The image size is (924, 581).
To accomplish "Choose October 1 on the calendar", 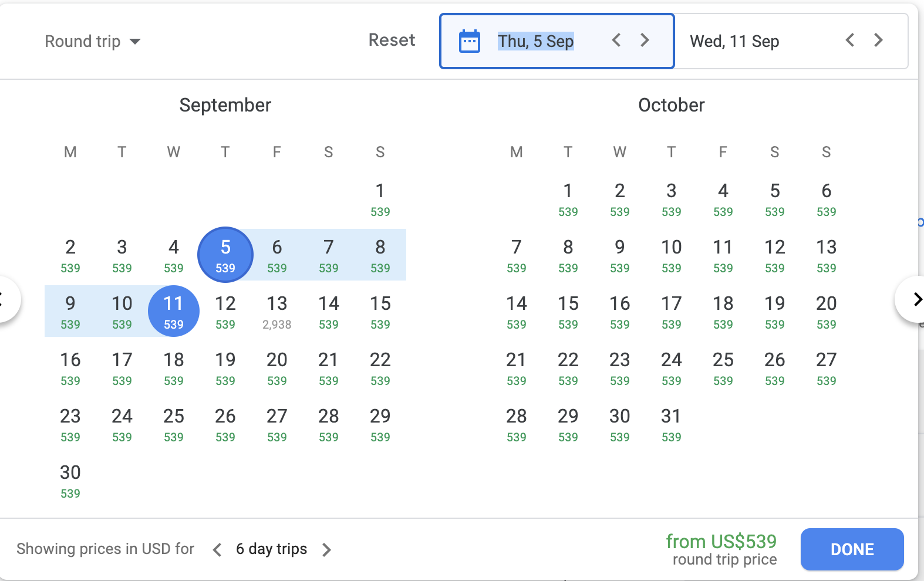I will click(x=568, y=198).
